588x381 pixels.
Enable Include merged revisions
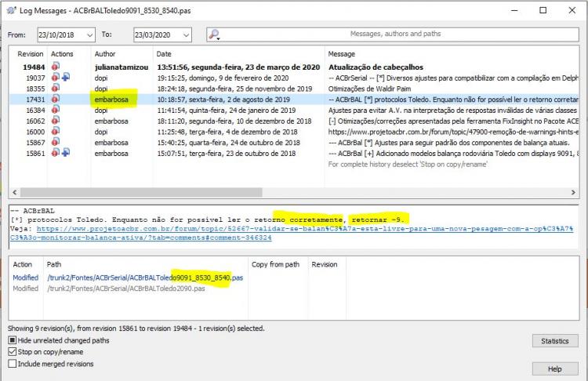click(13, 364)
